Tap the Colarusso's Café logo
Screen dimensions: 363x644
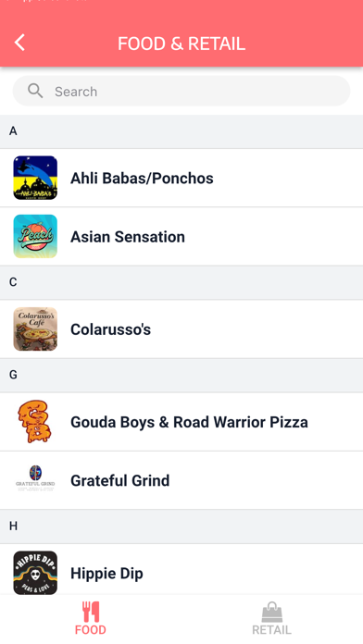[x=35, y=329]
